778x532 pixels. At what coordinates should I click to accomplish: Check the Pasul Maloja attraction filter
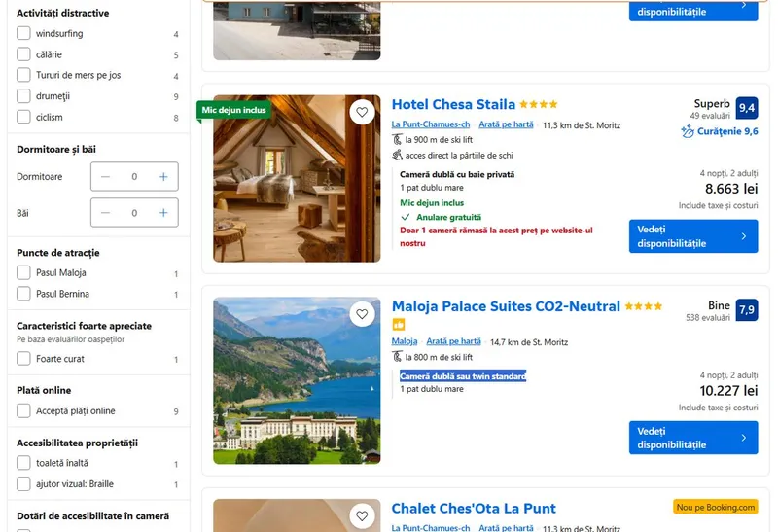(x=24, y=273)
